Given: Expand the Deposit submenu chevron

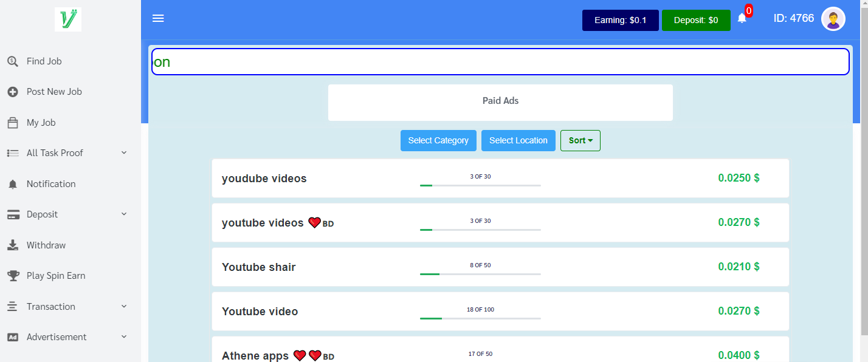Looking at the screenshot, I should point(124,214).
